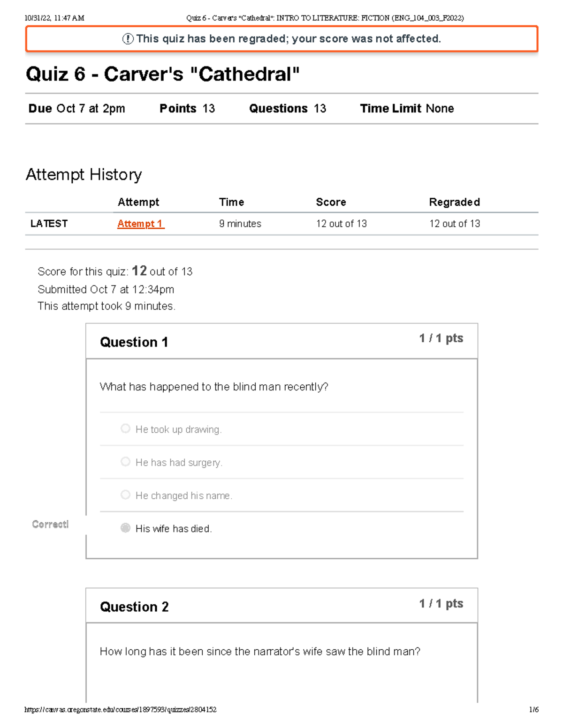The image size is (563, 728).
Task: Select the radio button for "He has had surgery."
Action: point(125,461)
